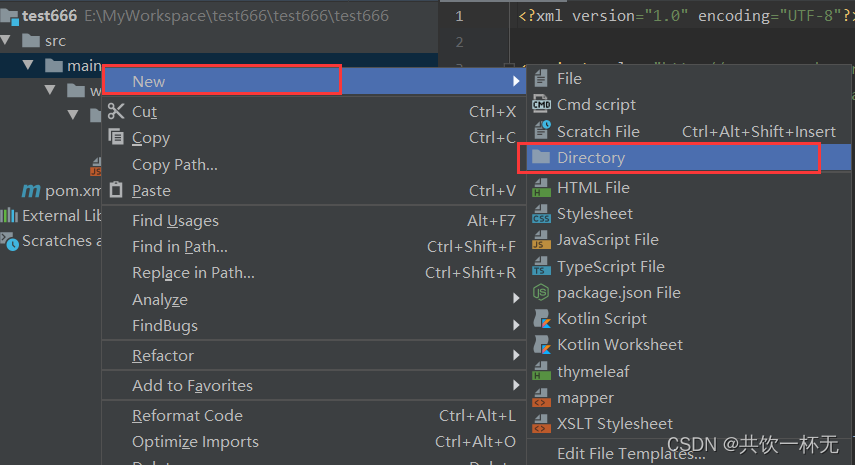Open the Add to Favorites submenu arrow
This screenshot has height=465, width=855.
pyautogui.click(x=516, y=385)
